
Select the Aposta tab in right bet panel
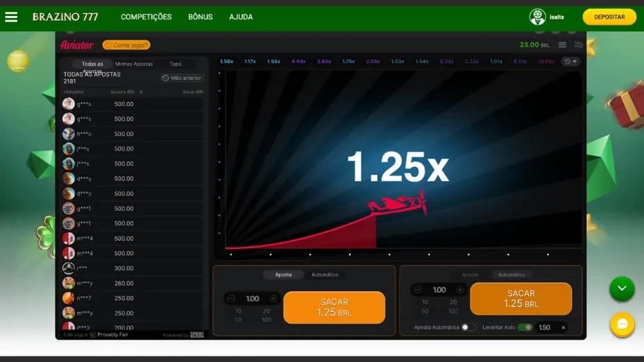click(x=471, y=275)
